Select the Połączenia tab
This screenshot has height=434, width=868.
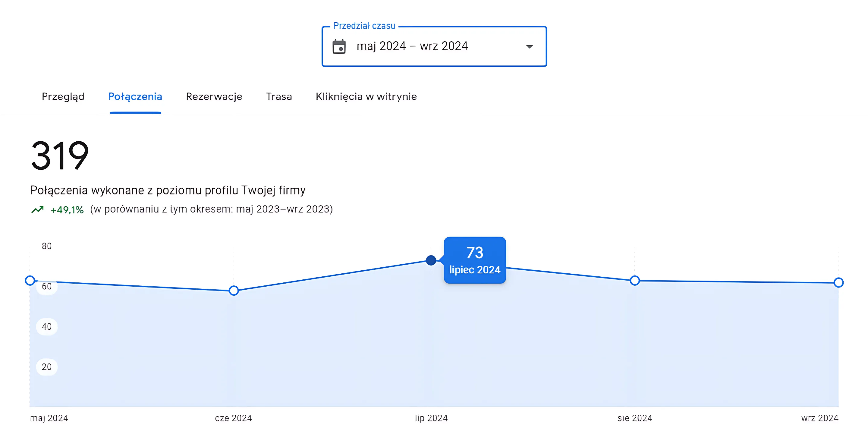(x=135, y=97)
